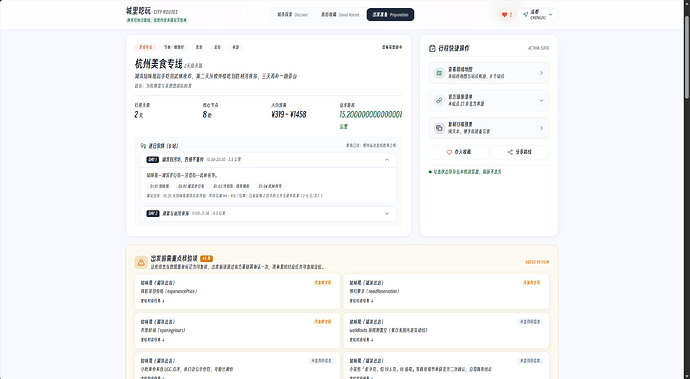Screen dimensions: 690x379
Task: Open the experiencePrice review card
Action: click(237, 291)
